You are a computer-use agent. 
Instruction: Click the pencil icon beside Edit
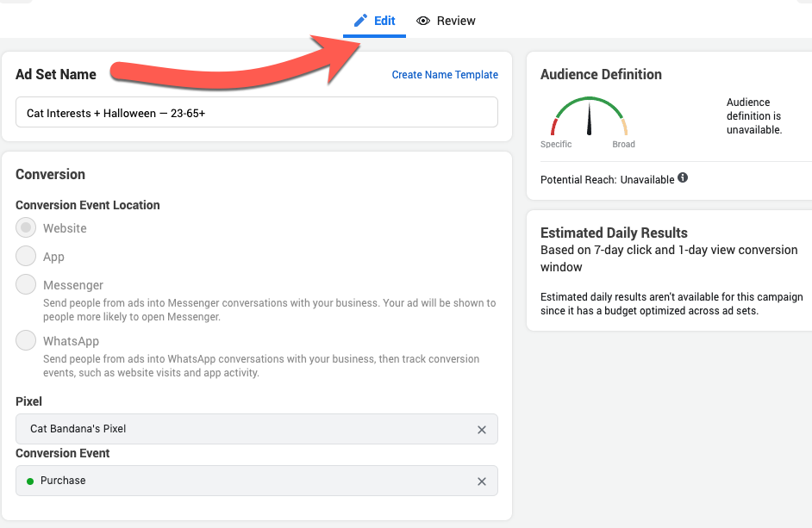pos(360,21)
